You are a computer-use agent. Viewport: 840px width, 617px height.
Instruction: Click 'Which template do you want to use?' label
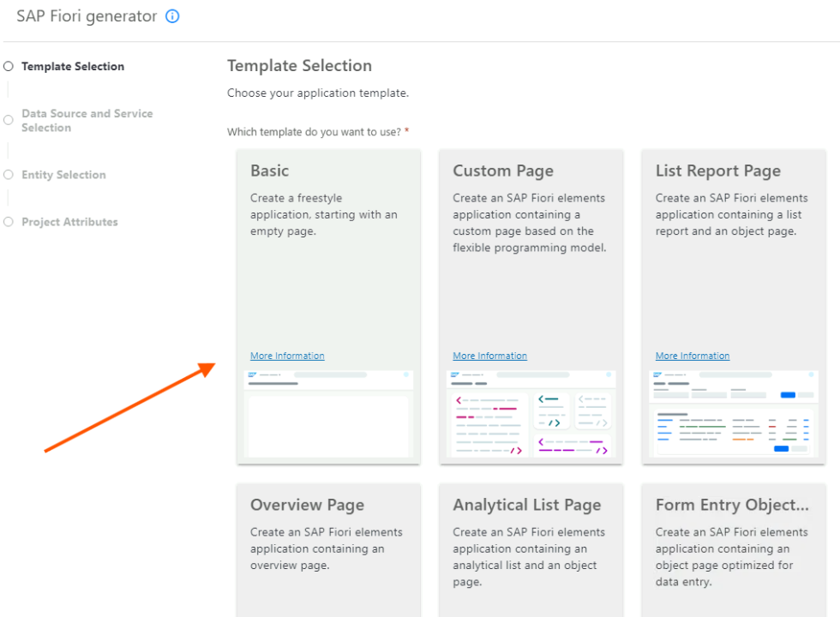tap(314, 132)
